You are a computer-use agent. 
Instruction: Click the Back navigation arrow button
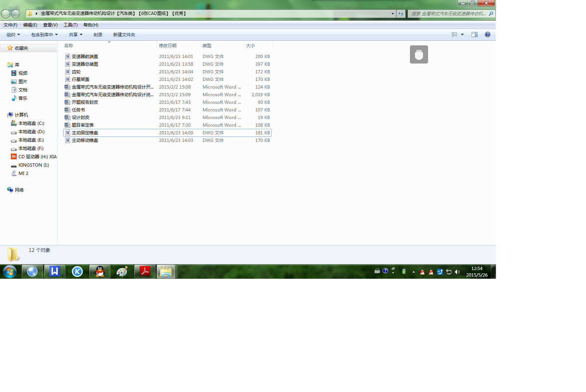tap(5, 14)
